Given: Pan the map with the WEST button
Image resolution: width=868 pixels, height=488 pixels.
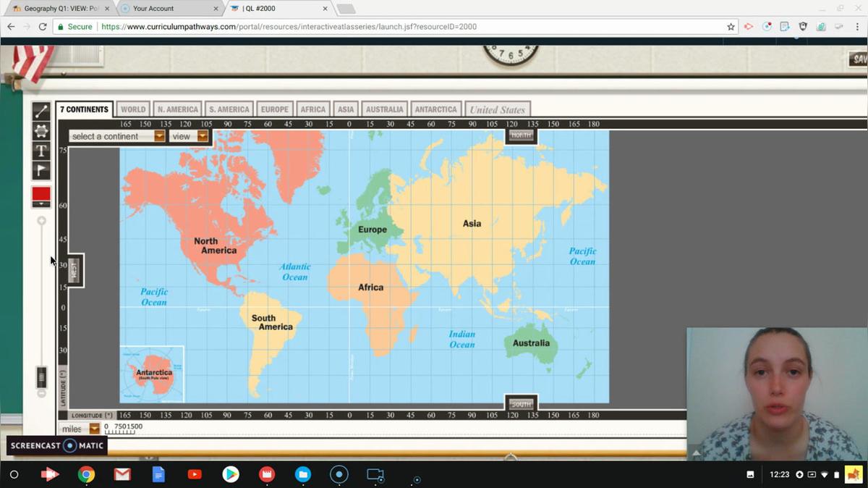Looking at the screenshot, I should coord(73,270).
